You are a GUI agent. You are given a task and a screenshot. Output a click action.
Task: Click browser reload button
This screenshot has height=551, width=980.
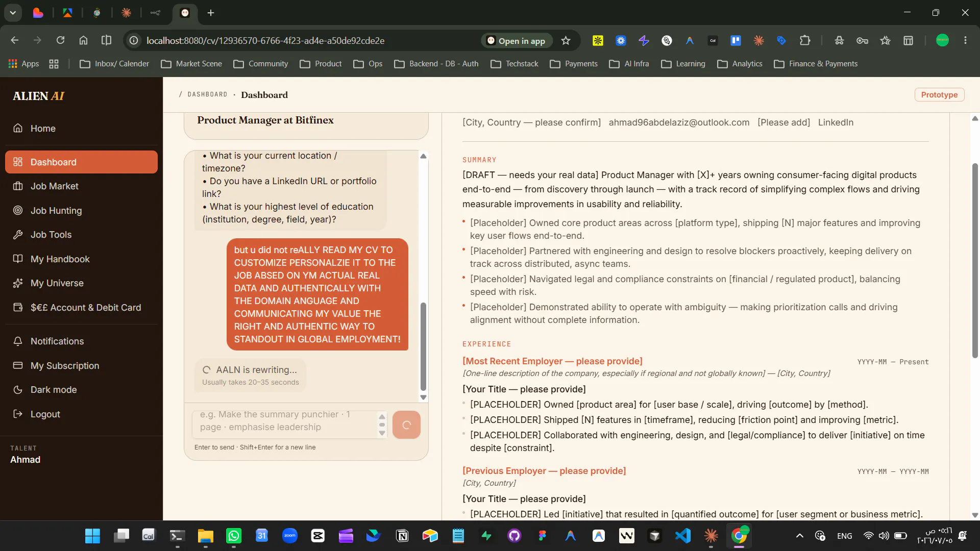tap(60, 40)
